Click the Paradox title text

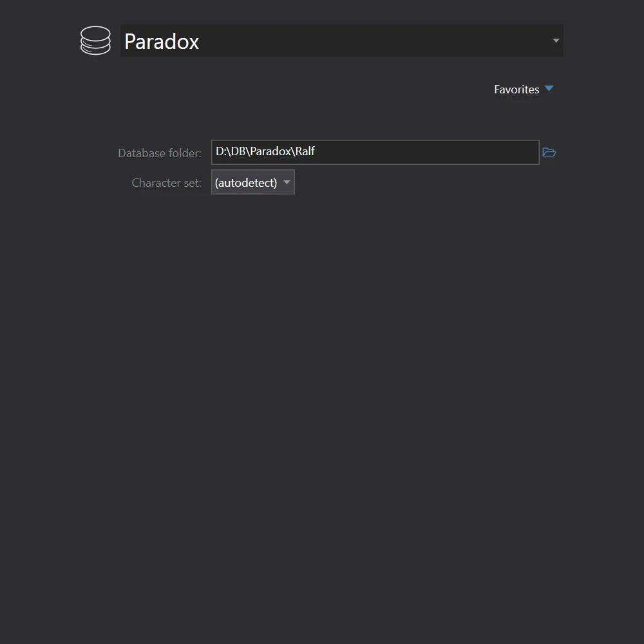coord(162,42)
